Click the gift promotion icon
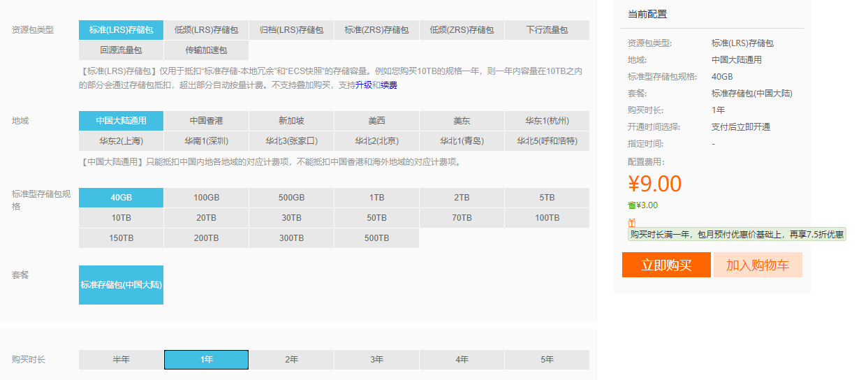Viewport: 868px width, 380px height. pos(632,221)
